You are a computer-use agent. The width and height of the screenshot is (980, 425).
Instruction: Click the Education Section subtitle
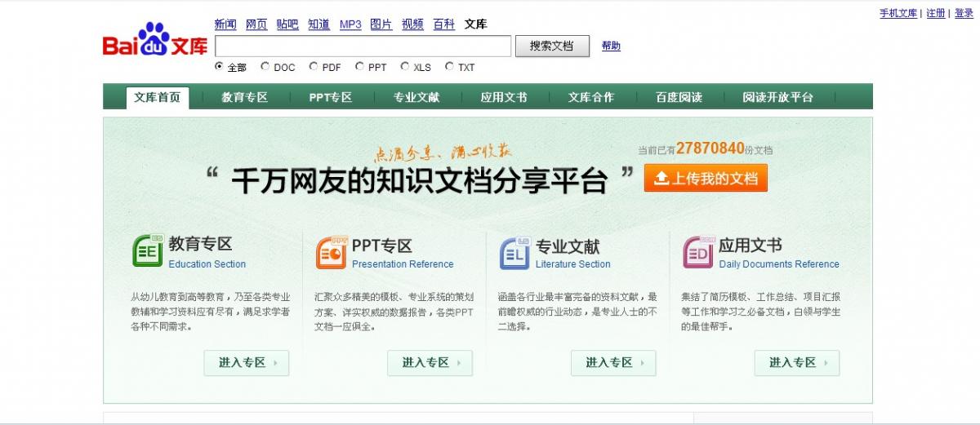[207, 264]
